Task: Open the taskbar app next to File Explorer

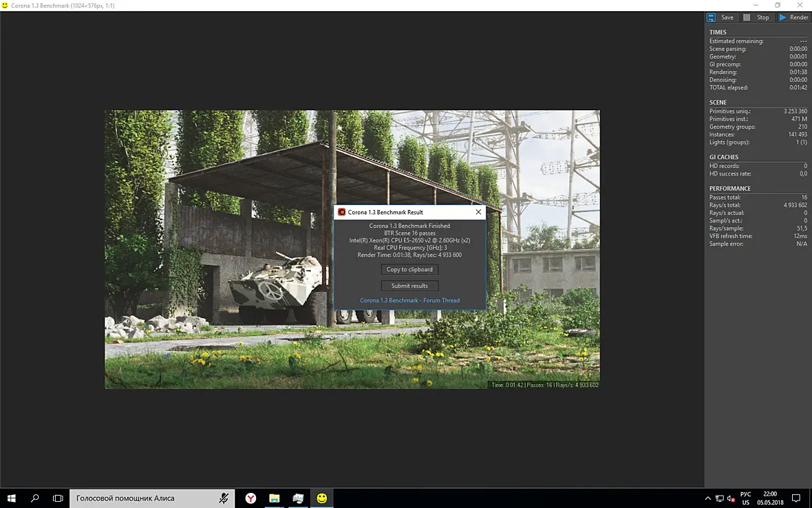Action: 298,498
